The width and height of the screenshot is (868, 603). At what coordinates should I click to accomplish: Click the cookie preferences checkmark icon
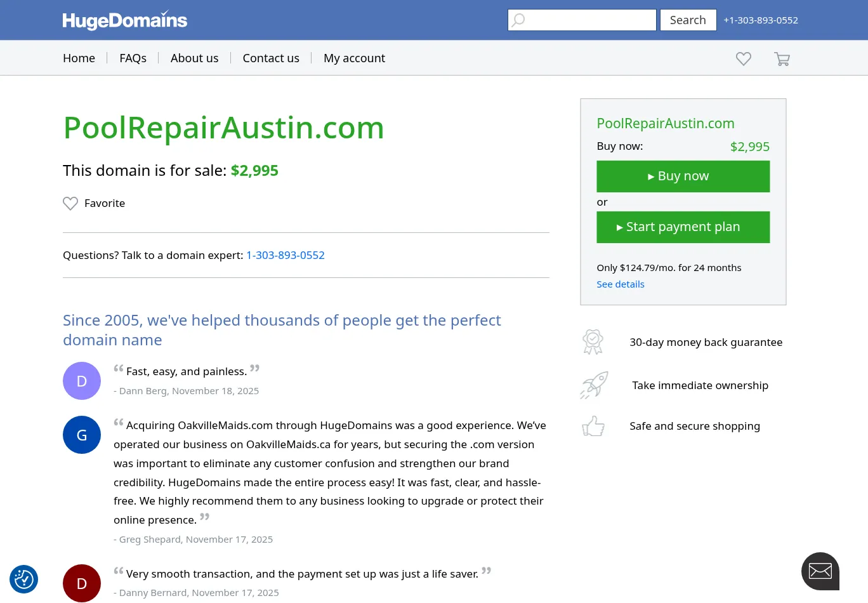pyautogui.click(x=24, y=579)
